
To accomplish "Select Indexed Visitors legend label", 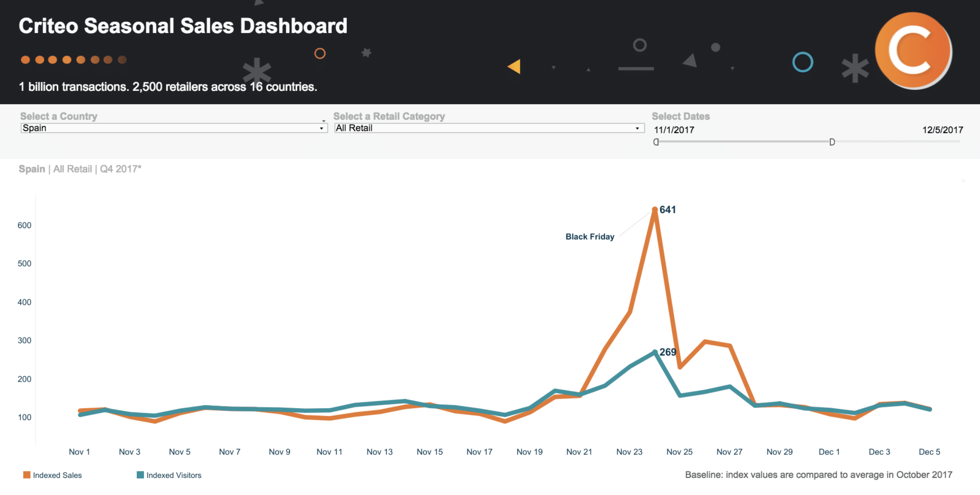I will 174,475.
